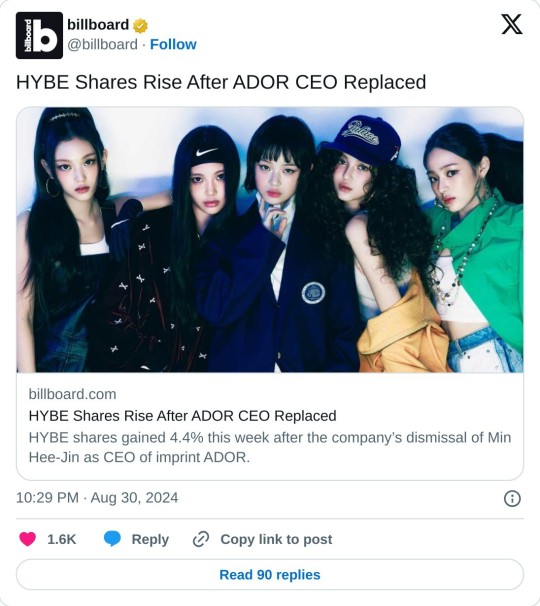Image resolution: width=540 pixels, height=606 pixels.
Task: Click the tweet text HYBE Shares Rise headline
Action: pos(221,82)
